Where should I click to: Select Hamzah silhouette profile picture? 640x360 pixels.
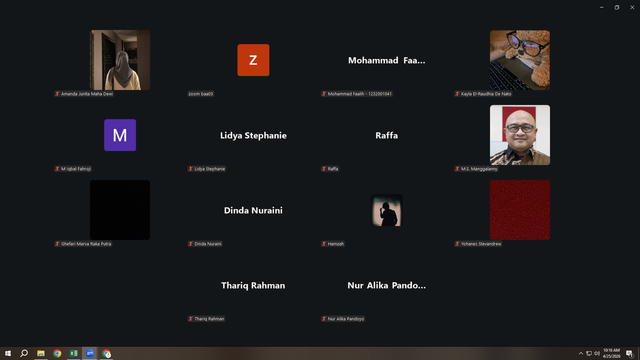387,210
